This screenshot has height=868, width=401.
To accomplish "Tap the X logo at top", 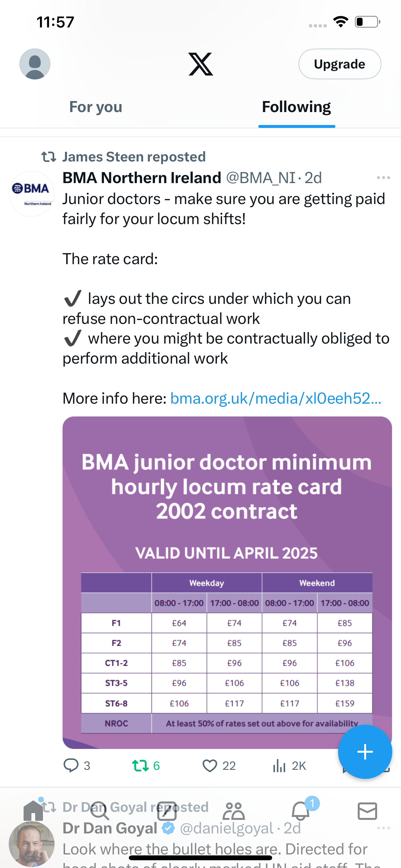I will tap(200, 64).
